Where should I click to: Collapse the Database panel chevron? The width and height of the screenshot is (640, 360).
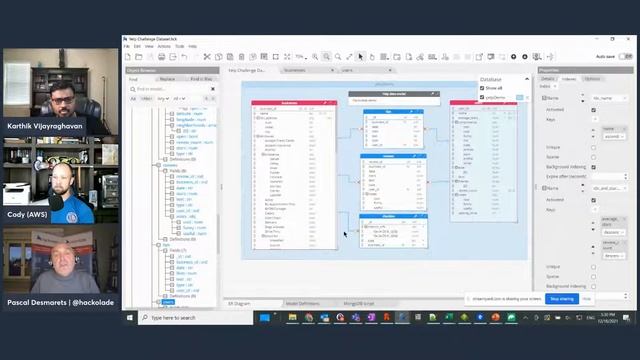point(527,79)
